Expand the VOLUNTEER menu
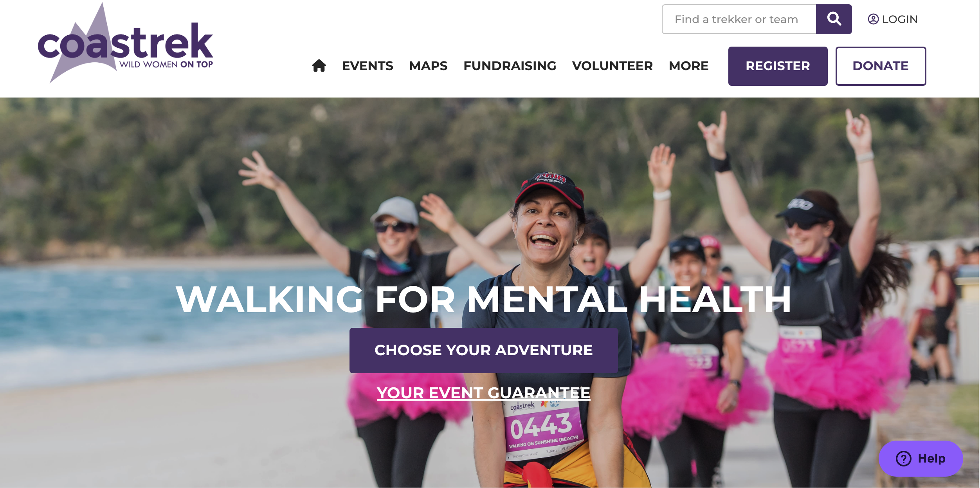Screen dimensions: 980x488 (x=612, y=66)
